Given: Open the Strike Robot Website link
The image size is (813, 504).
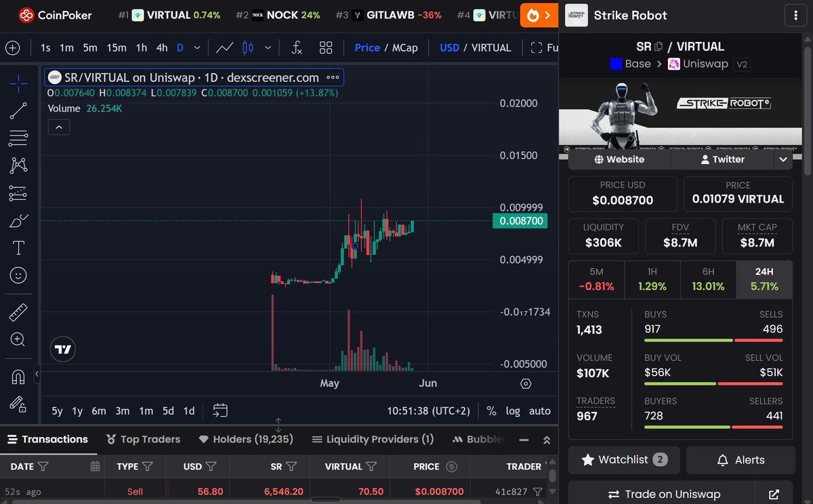Looking at the screenshot, I should (x=619, y=159).
